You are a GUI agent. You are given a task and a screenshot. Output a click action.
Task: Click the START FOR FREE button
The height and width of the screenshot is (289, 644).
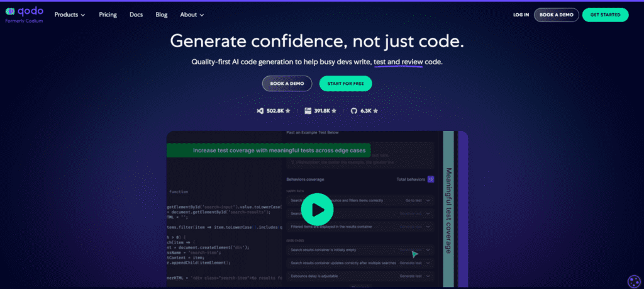(x=345, y=84)
